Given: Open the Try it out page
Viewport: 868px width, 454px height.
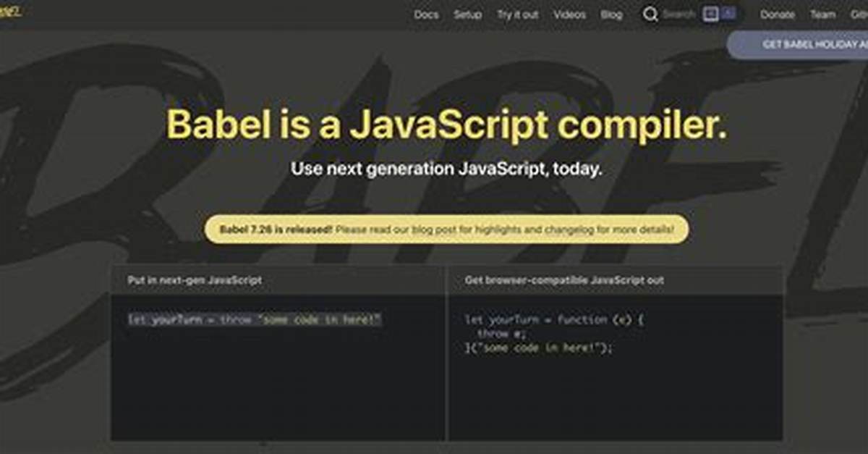Looking at the screenshot, I should [517, 14].
